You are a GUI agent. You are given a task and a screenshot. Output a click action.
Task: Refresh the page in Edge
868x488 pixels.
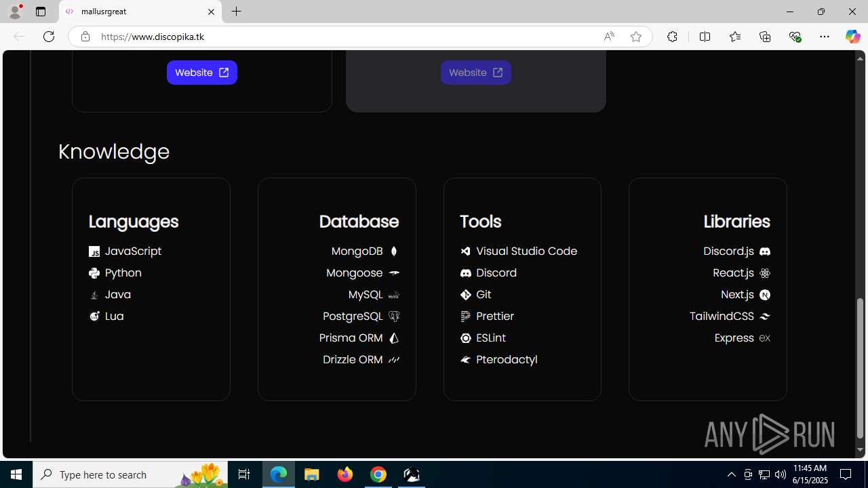[49, 37]
